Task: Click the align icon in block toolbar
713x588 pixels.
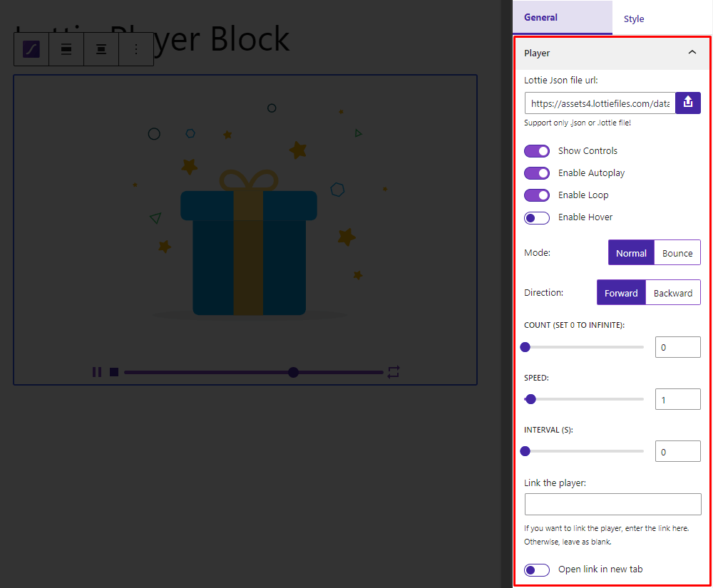Action: (66, 49)
